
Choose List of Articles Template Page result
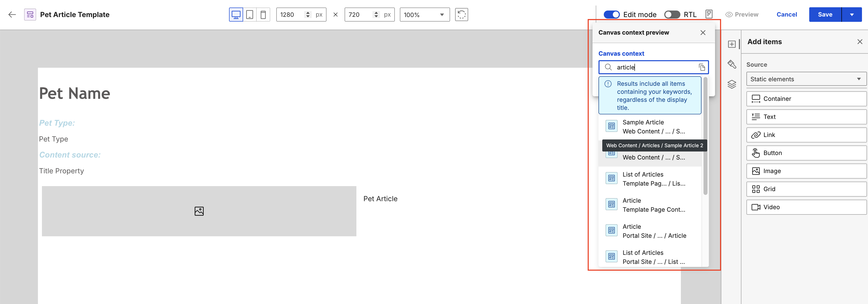pyautogui.click(x=650, y=179)
